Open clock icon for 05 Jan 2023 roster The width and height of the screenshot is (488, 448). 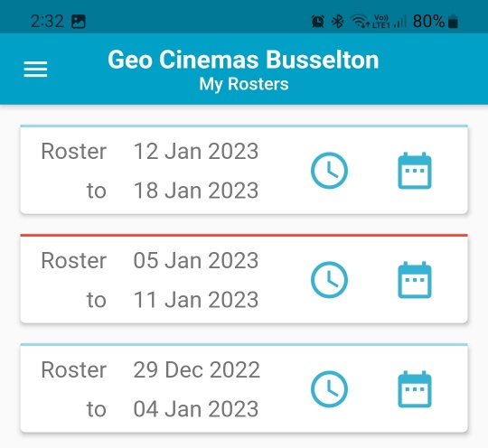(329, 280)
